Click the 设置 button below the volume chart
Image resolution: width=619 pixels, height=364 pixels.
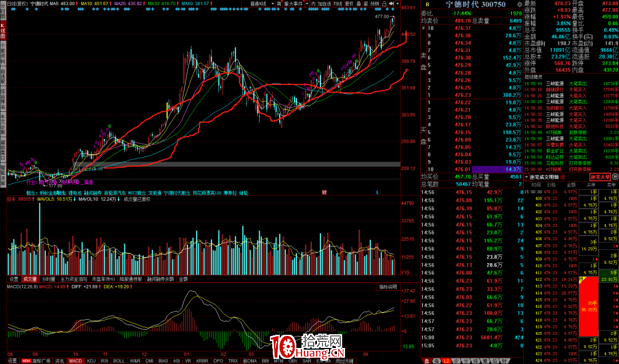pyautogui.click(x=14, y=279)
